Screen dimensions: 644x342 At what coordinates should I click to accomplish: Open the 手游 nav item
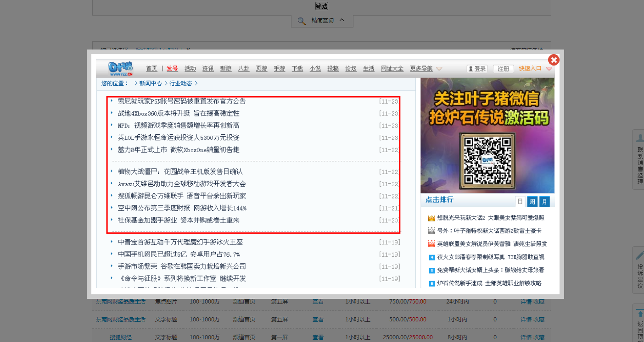[x=280, y=69]
